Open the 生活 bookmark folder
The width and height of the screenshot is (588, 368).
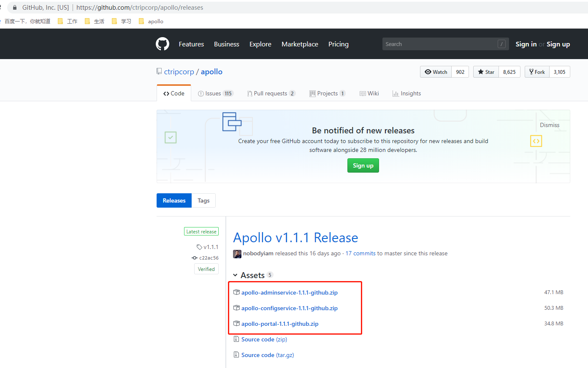pyautogui.click(x=95, y=21)
